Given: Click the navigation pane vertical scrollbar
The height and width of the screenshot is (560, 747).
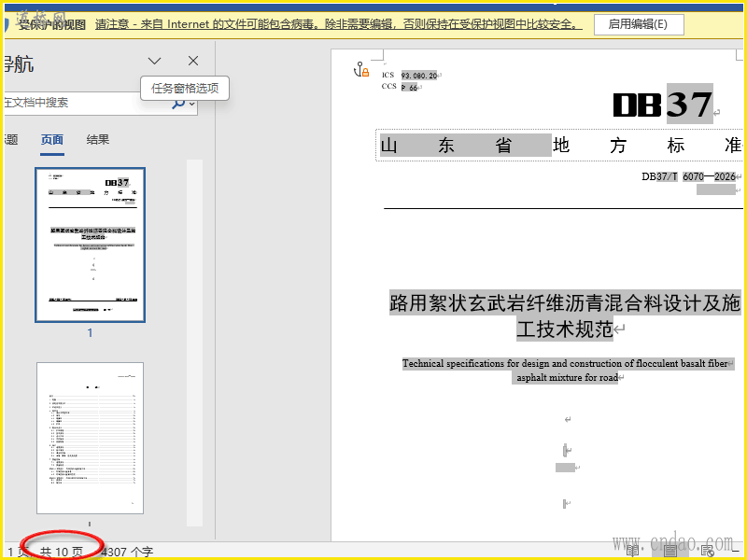Looking at the screenshot, I should [194, 343].
